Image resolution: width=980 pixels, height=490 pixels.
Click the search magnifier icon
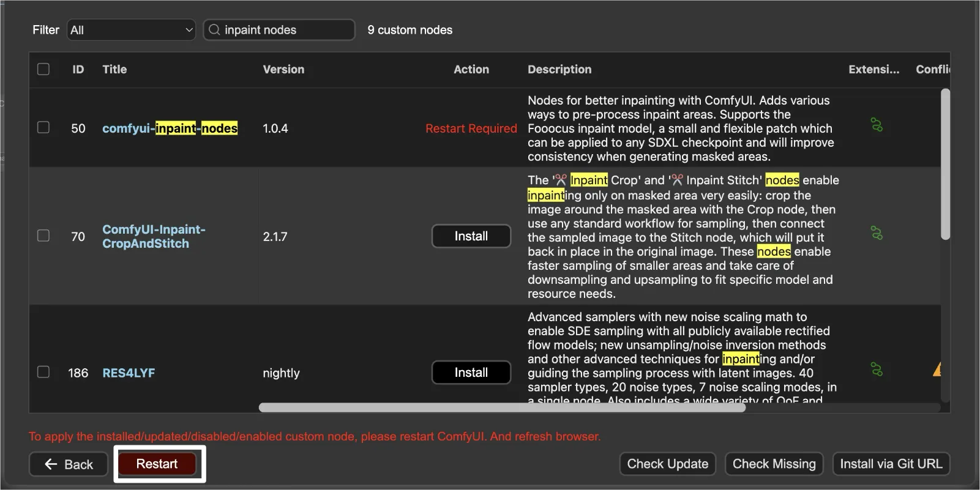pos(214,30)
